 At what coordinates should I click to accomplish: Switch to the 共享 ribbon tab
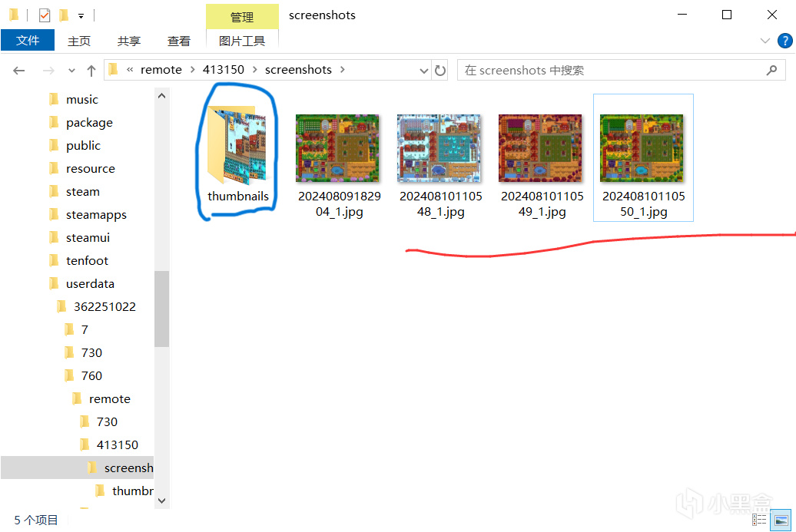click(129, 41)
